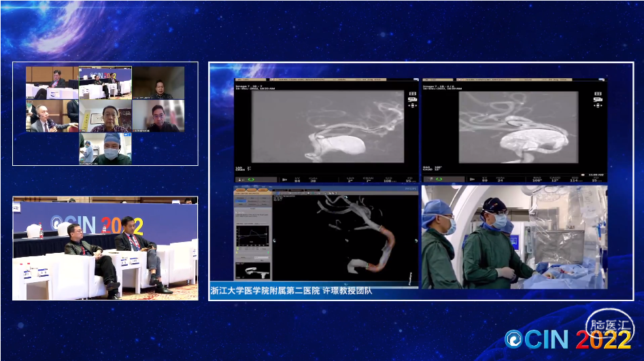Click green status control below left angiogram
The width and height of the screenshot is (644, 361).
tap(251, 179)
